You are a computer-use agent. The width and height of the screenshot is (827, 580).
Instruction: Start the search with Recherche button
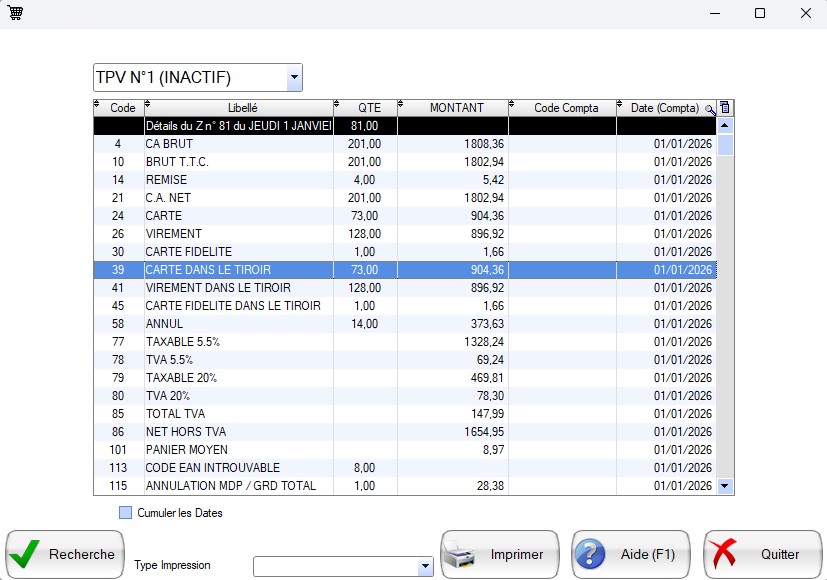click(x=64, y=554)
